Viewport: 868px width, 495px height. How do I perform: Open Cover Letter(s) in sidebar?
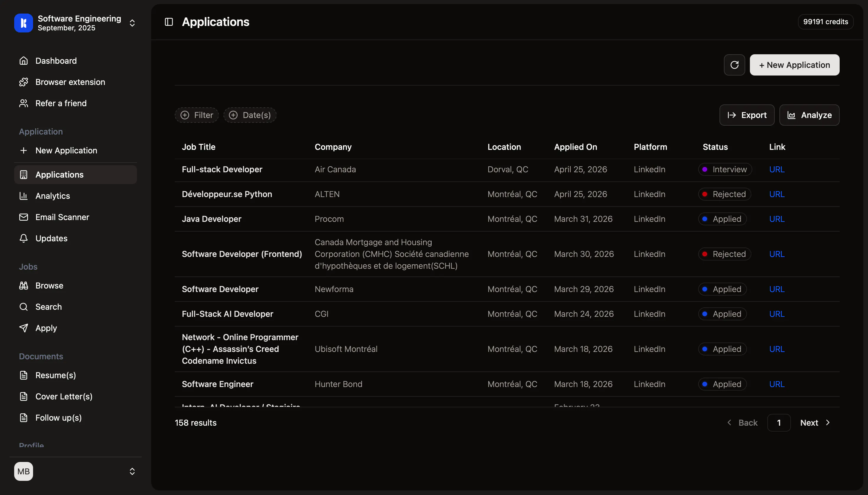pyautogui.click(x=76, y=396)
